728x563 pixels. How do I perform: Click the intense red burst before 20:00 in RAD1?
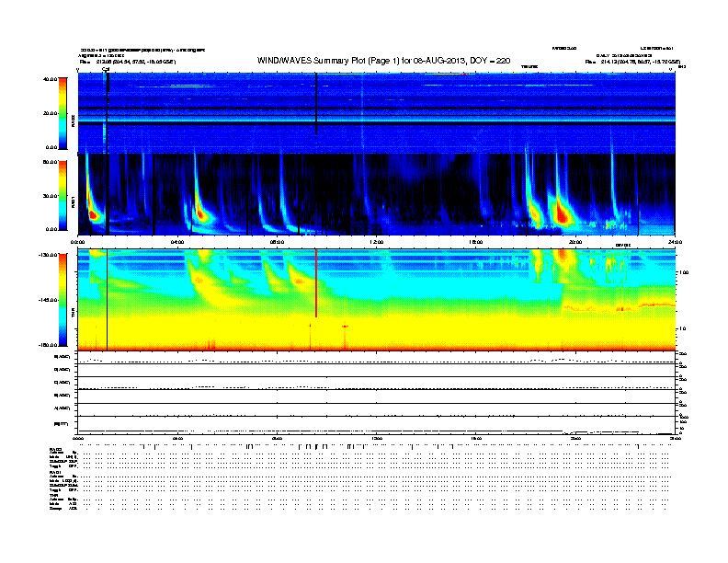563,214
